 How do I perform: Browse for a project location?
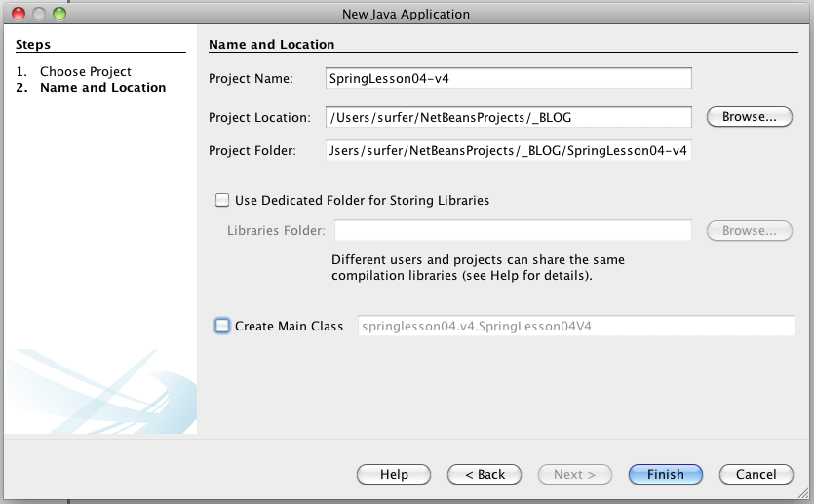pos(749,117)
